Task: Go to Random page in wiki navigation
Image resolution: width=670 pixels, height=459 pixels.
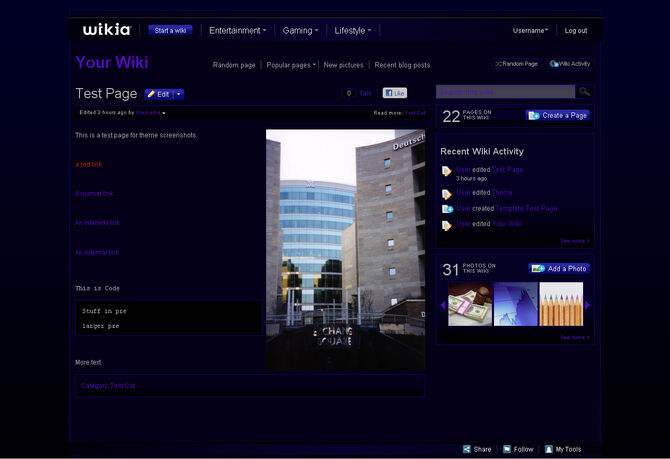Action: pos(234,65)
